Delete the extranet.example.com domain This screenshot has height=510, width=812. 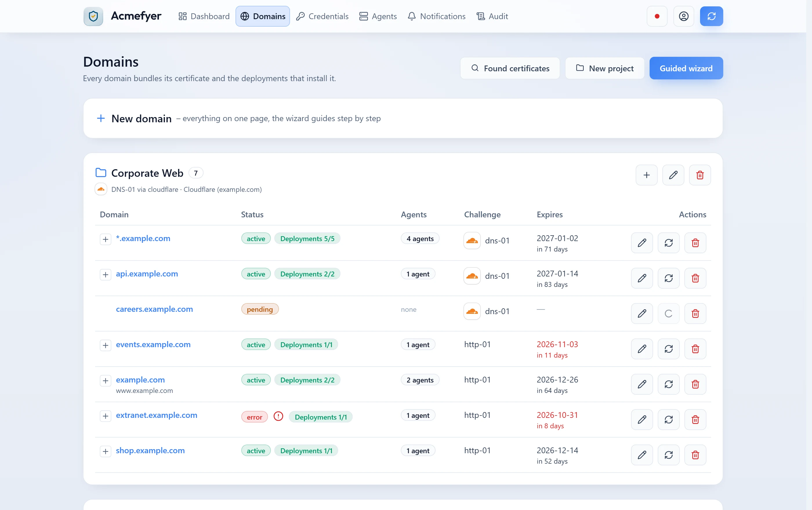pyautogui.click(x=695, y=419)
